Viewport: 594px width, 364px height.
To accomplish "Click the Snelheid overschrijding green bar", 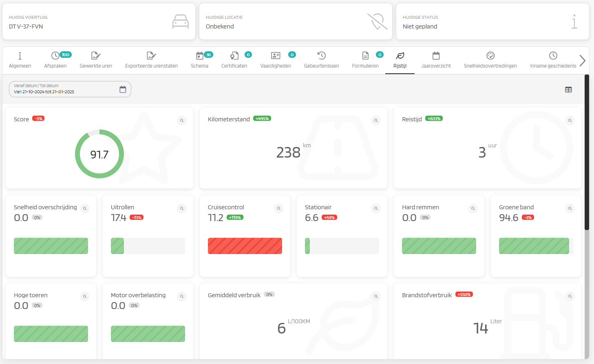I will coord(51,246).
